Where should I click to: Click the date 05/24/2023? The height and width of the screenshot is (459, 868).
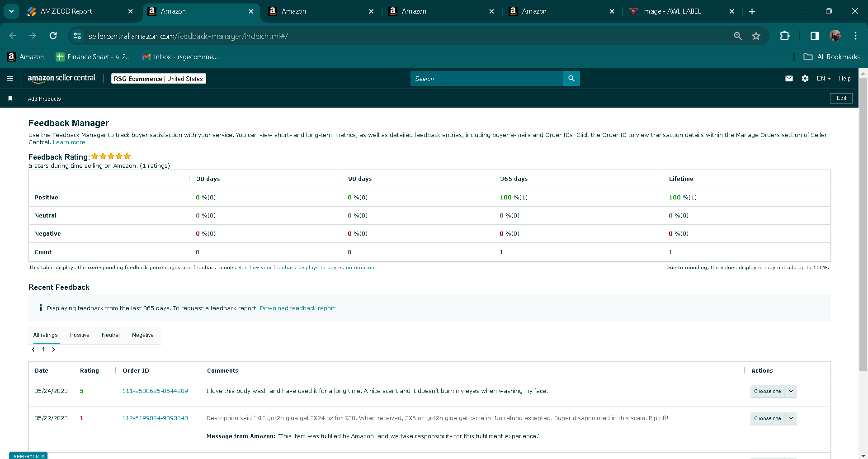(x=51, y=391)
